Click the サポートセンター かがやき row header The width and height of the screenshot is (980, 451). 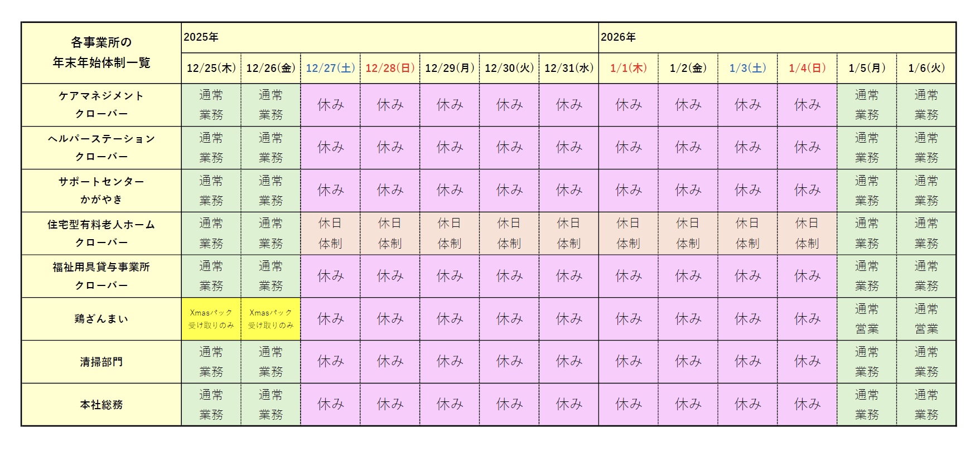(x=102, y=191)
